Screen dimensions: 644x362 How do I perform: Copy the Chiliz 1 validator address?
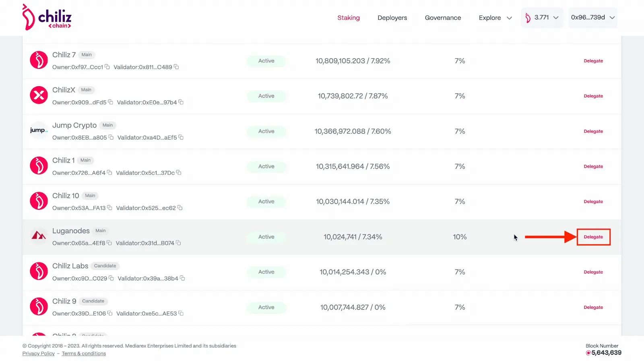click(x=179, y=173)
